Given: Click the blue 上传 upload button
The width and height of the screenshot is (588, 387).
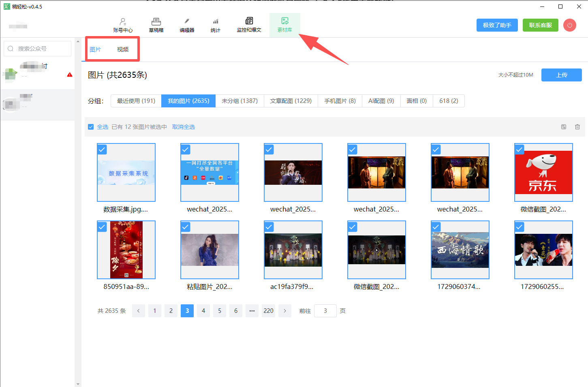Looking at the screenshot, I should coord(561,75).
